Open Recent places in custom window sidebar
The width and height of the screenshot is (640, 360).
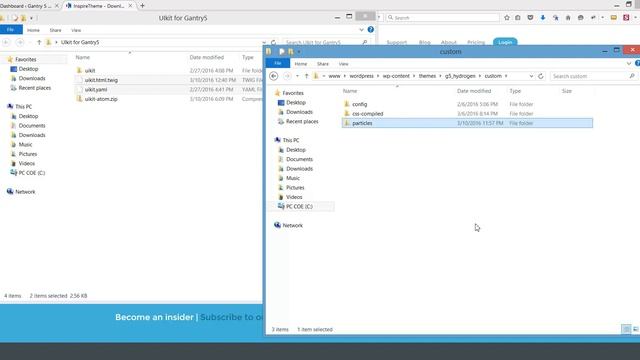(302, 121)
